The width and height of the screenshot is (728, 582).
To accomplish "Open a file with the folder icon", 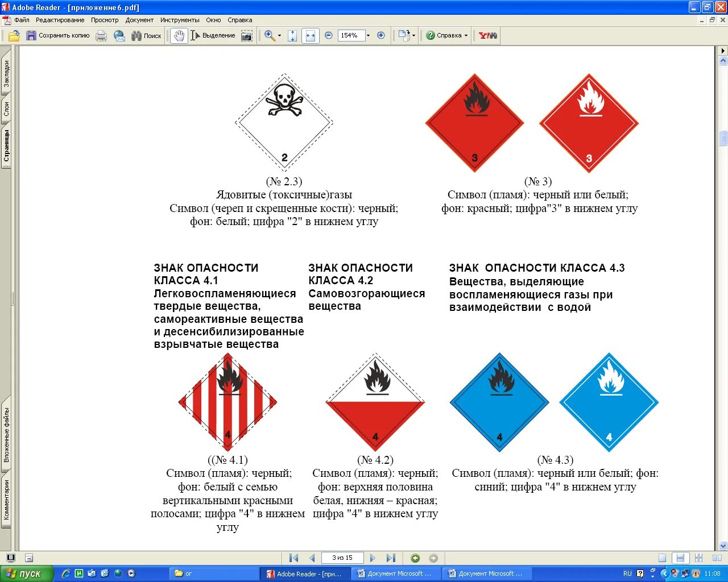I will coord(14,35).
